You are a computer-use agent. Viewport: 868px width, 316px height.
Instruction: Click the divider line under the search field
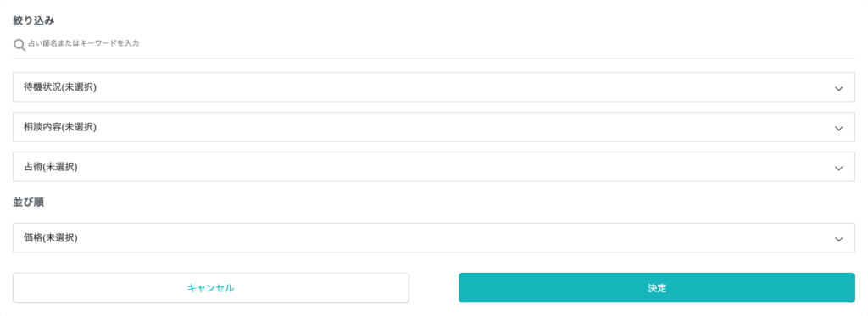[x=434, y=58]
